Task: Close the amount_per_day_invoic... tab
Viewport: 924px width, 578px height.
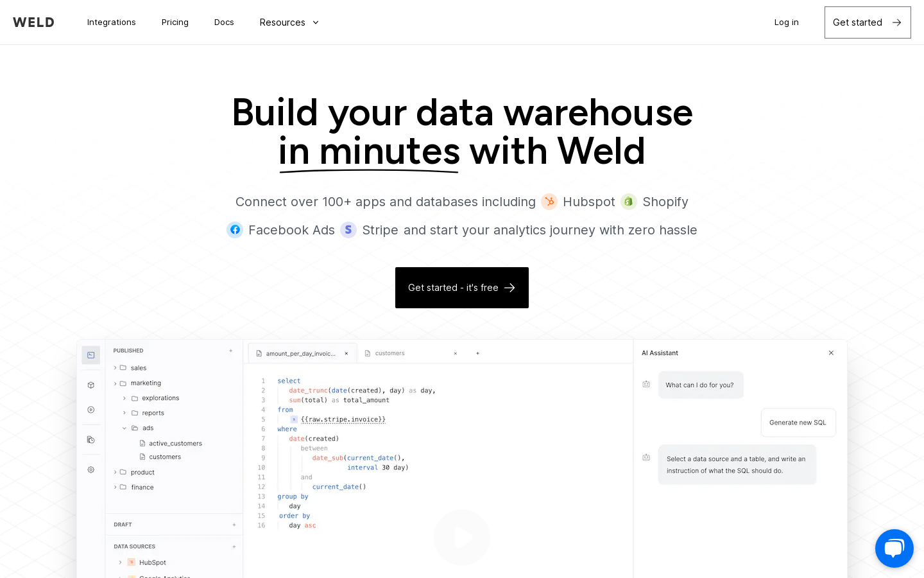Action: tap(346, 353)
